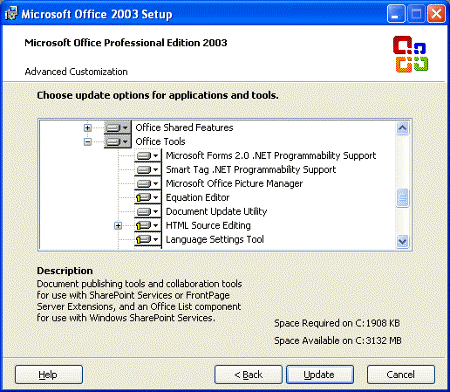Click the Microsoft Office logo in header
Screen dimensions: 450x392
click(410, 54)
